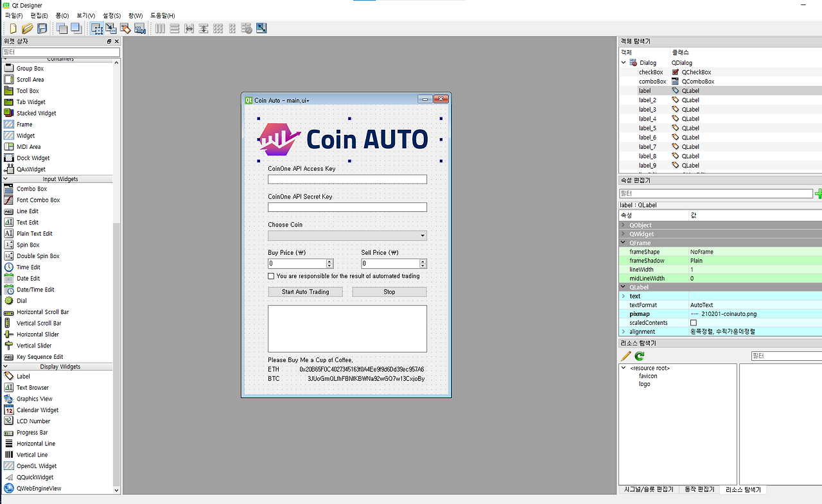
Task: Open the Choose Coin combo box
Action: click(x=347, y=236)
